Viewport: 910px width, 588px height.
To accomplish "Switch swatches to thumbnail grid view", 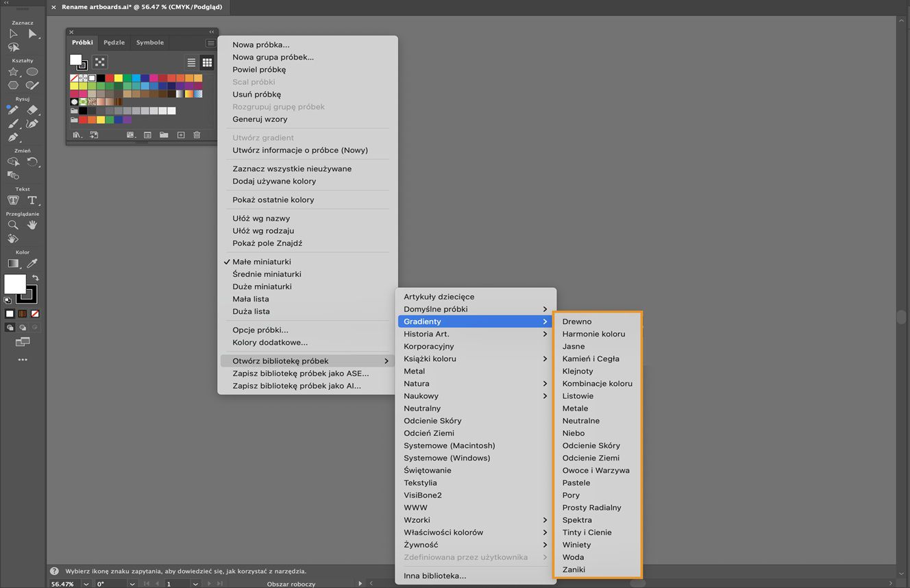I will [207, 62].
